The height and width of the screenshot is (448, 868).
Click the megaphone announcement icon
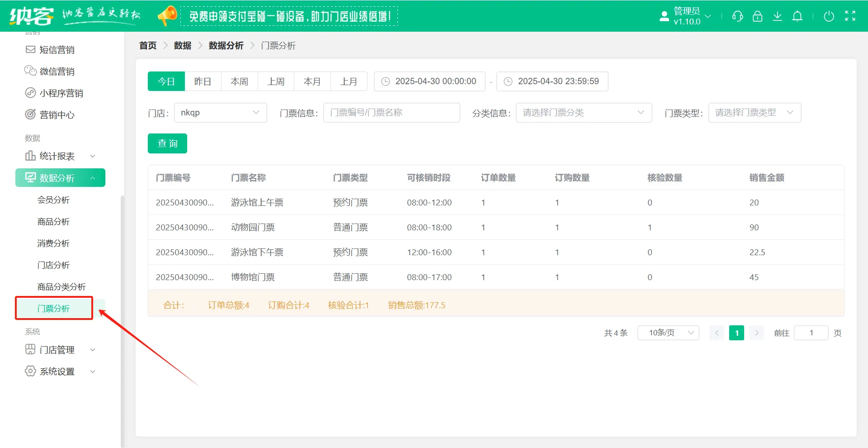167,16
